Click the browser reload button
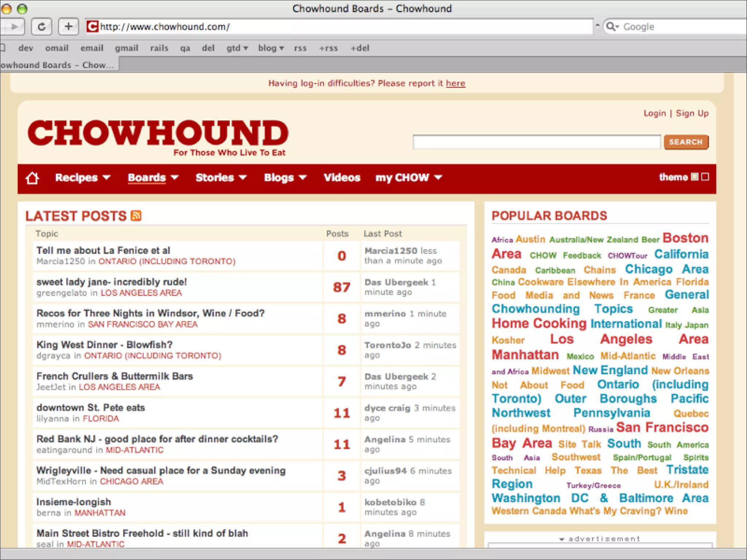747x560 pixels. point(42,27)
